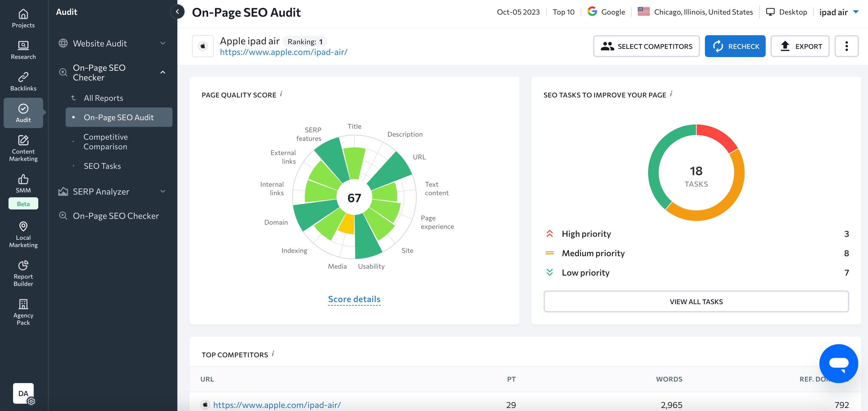Open the Score details link

tap(354, 299)
